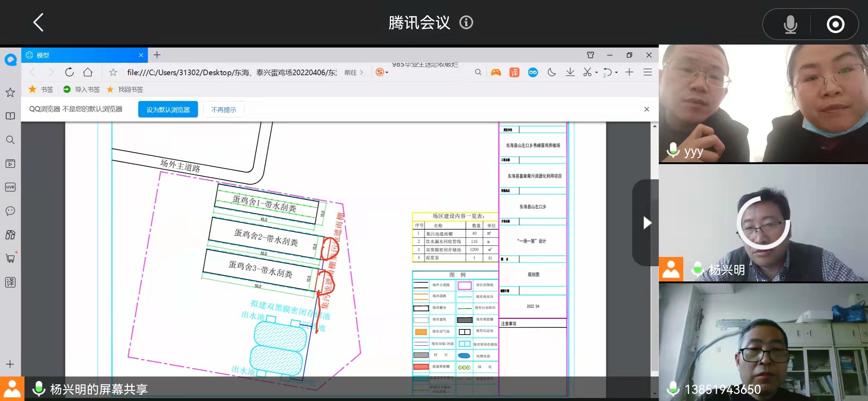Click the browser refresh icon
Screen dimensions: 868x401
(69, 72)
